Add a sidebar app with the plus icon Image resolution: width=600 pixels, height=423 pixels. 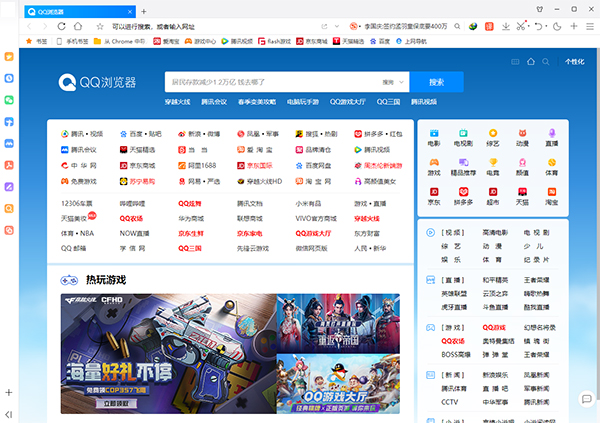9,392
